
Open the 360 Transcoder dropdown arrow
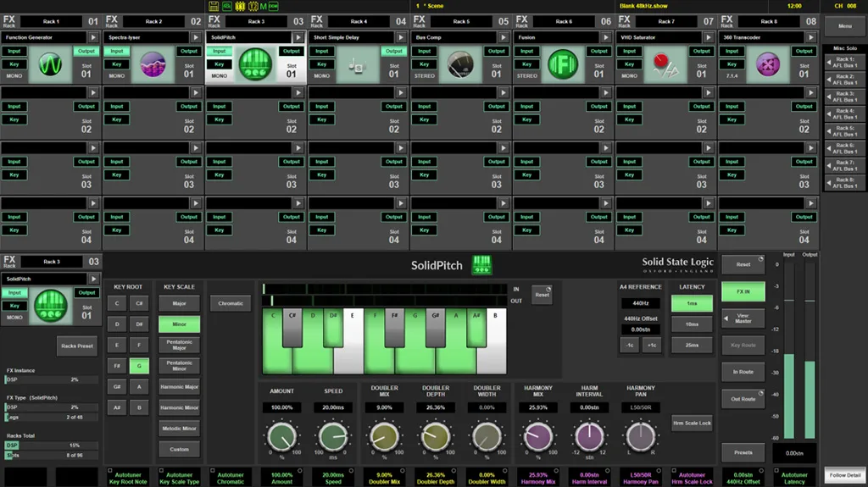811,37
